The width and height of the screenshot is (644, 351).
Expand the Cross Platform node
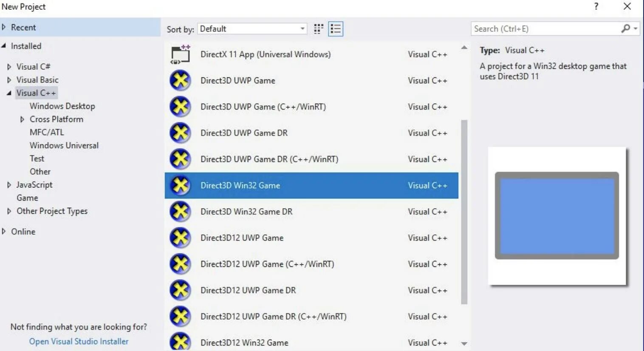pyautogui.click(x=22, y=119)
